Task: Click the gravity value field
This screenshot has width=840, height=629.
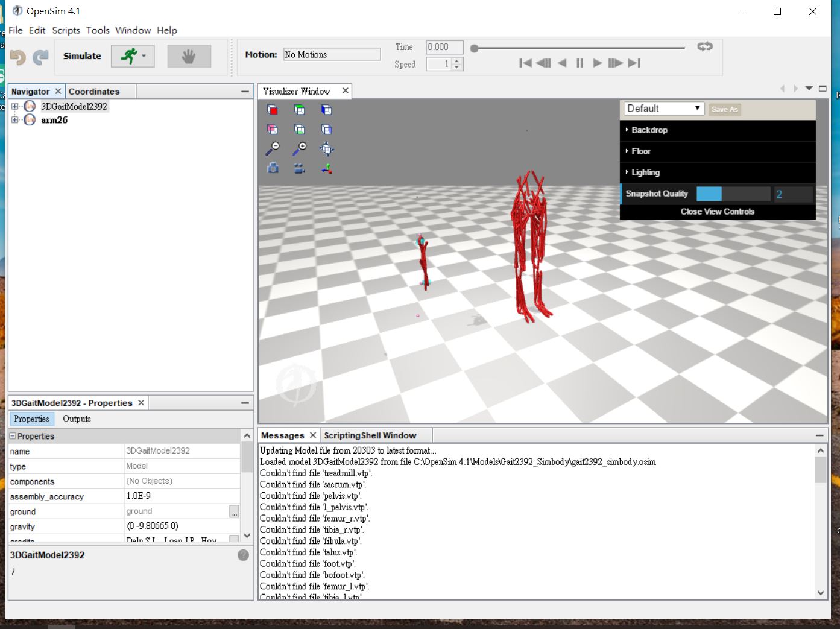Action: [182, 526]
